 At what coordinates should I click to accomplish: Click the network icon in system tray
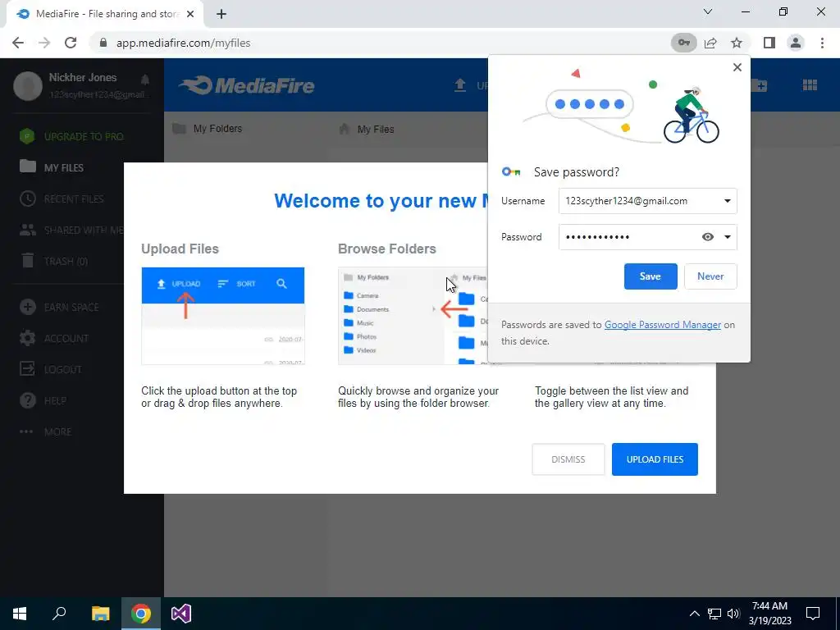coord(714,614)
